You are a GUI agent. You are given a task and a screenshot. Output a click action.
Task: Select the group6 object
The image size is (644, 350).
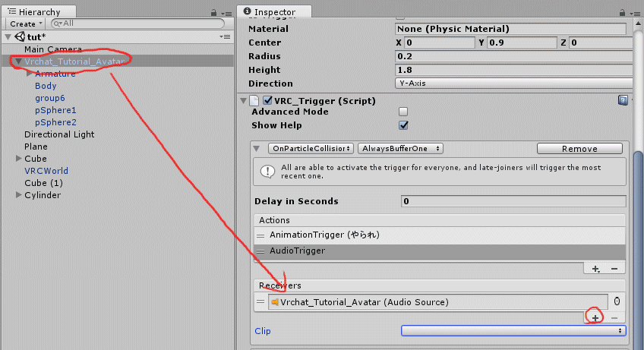pyautogui.click(x=49, y=98)
